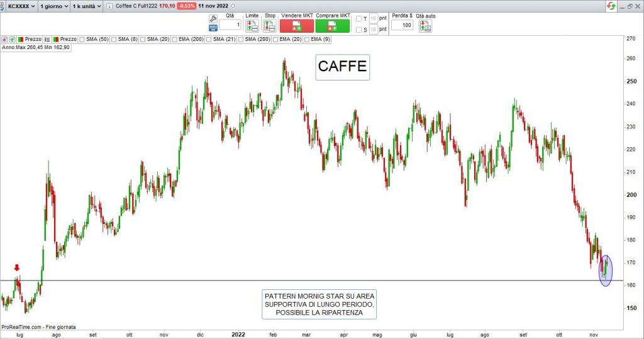Enable the T target checkbox
This screenshot has height=339, width=644.
[x=359, y=18]
